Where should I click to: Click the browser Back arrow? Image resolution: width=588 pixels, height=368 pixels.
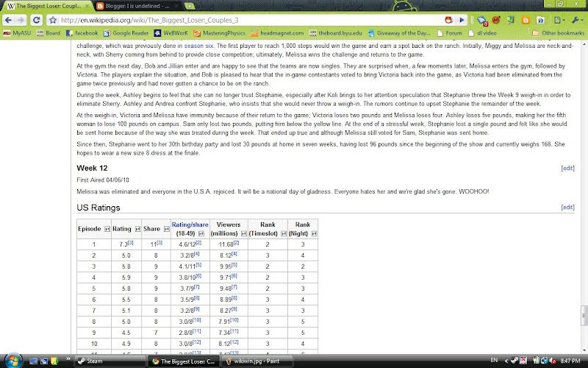[8, 21]
